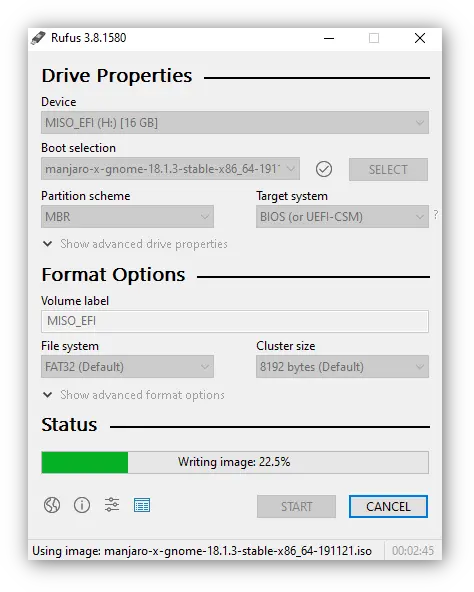Click the ISO checksum checkmark icon
Image resolution: width=474 pixels, height=592 pixels.
tap(324, 169)
